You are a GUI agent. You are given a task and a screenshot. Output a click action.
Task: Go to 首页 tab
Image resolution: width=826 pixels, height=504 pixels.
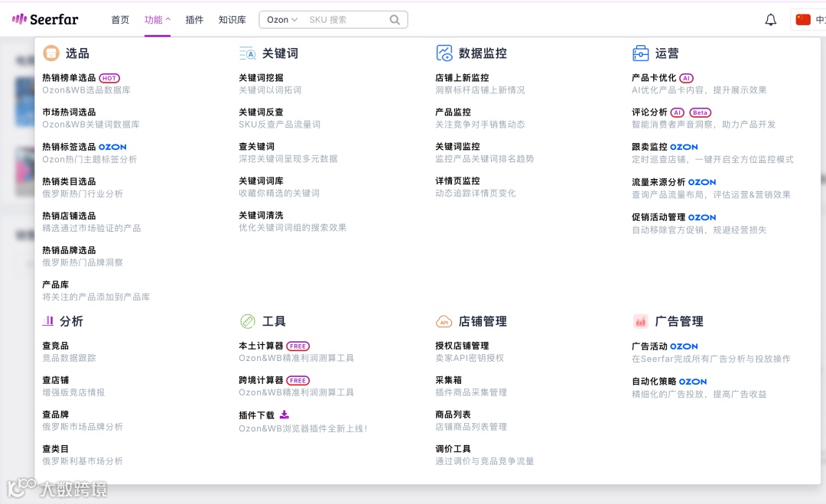120,19
